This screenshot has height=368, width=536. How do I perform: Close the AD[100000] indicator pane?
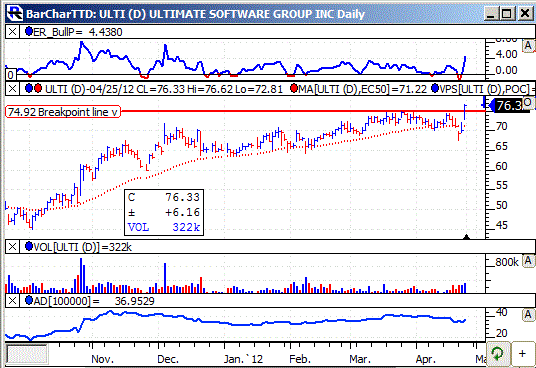pyautogui.click(x=12, y=301)
